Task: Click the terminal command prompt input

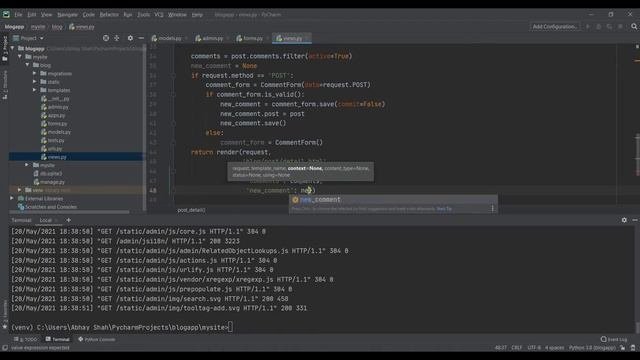Action: click(x=231, y=327)
